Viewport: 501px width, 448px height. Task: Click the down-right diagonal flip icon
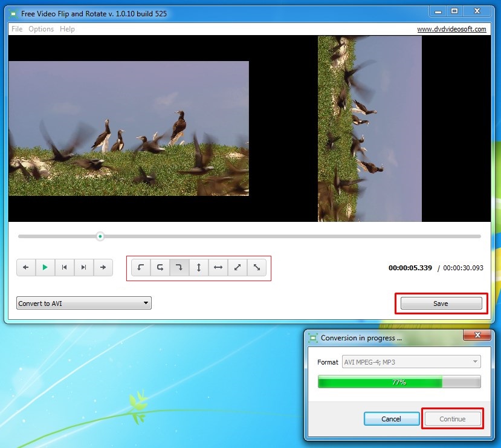257,267
